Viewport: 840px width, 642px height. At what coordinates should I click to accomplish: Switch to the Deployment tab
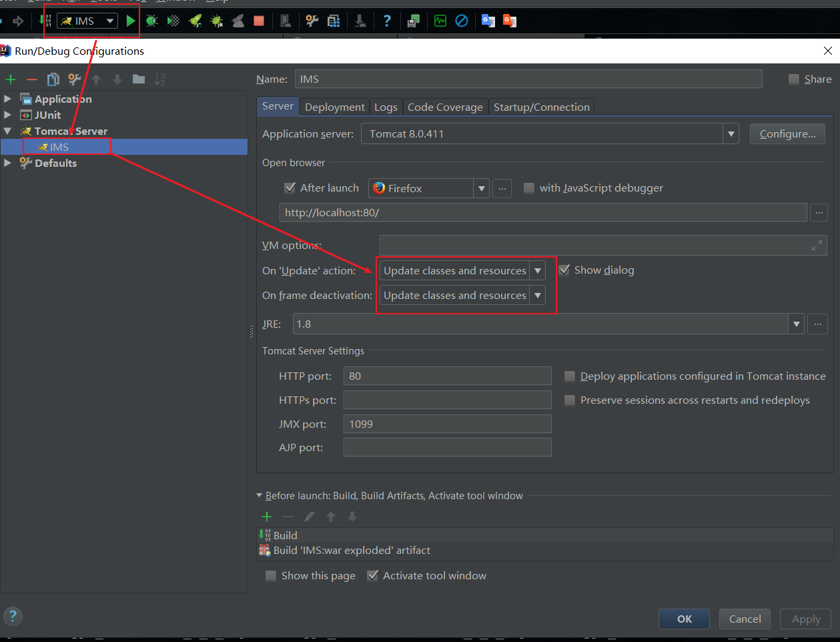[x=335, y=107]
